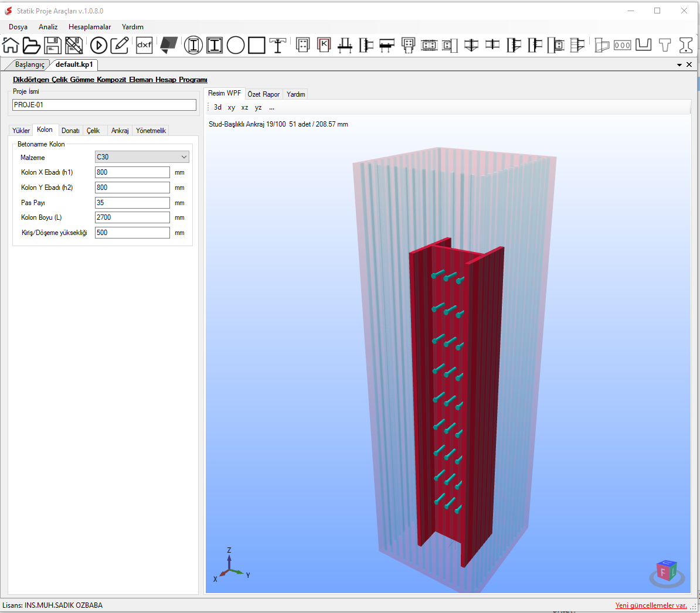
Task: Click the Kolon X Ebadı (h1) field
Action: coord(132,172)
